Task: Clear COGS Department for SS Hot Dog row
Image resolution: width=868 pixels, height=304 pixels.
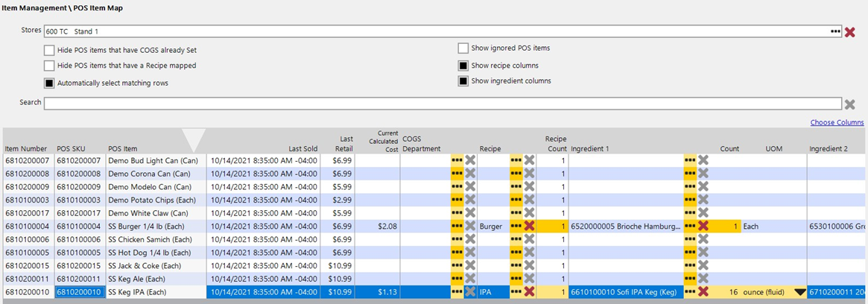Action: point(470,253)
